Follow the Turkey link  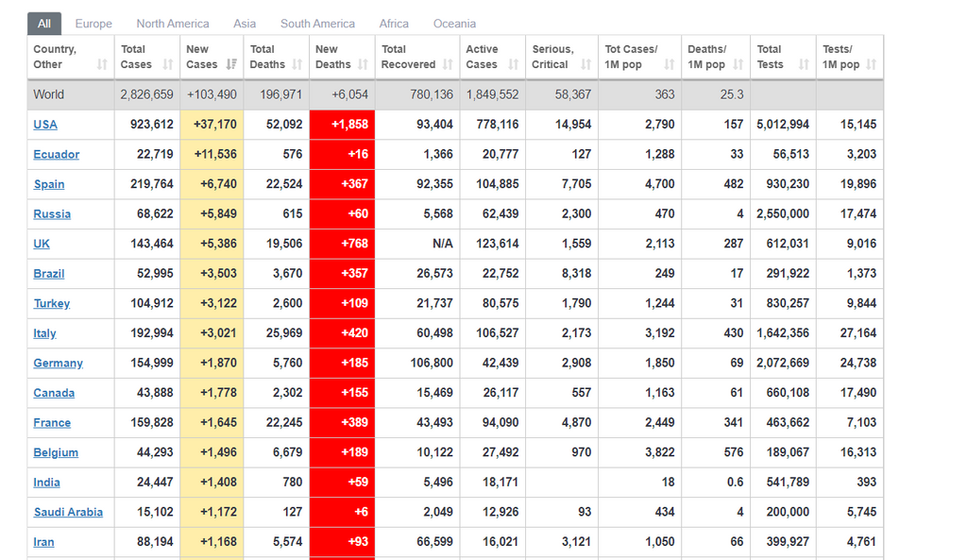52,303
